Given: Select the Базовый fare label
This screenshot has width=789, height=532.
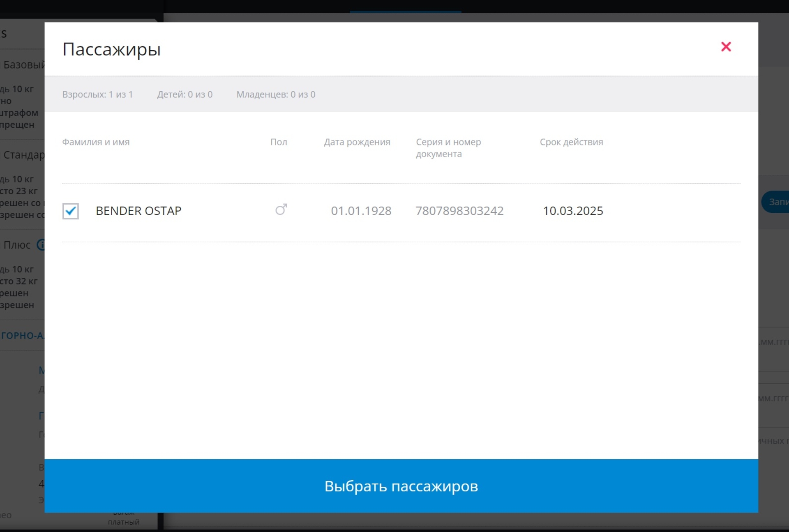Looking at the screenshot, I should 24,65.
